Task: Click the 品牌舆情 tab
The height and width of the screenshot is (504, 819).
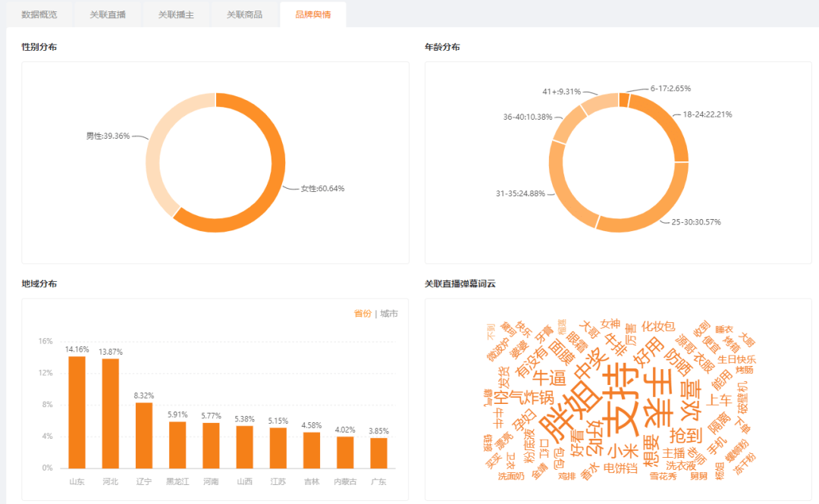Action: coord(312,14)
